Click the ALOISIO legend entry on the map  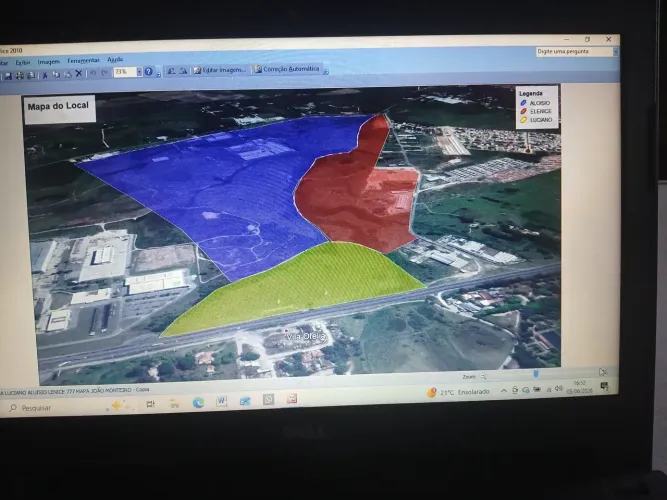[x=535, y=103]
